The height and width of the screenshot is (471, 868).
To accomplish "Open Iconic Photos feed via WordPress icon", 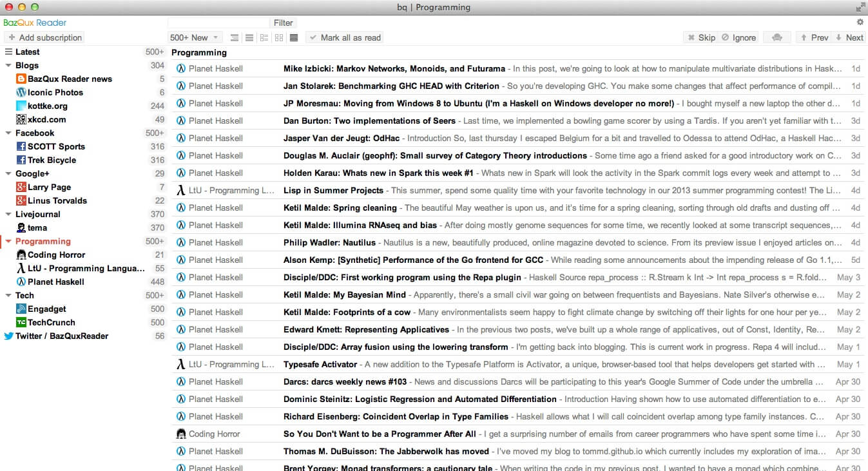I will (x=21, y=93).
